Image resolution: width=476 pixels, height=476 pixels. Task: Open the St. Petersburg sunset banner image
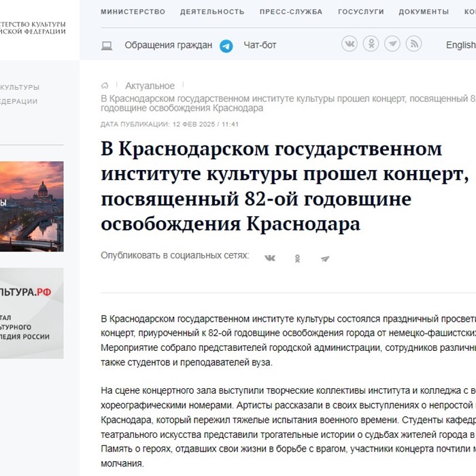[31, 207]
